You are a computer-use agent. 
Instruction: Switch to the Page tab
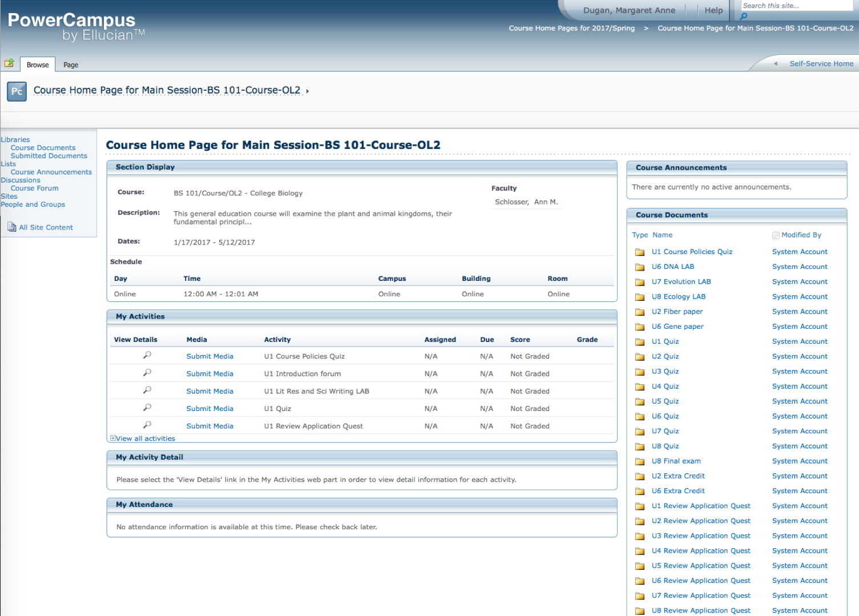click(x=71, y=65)
